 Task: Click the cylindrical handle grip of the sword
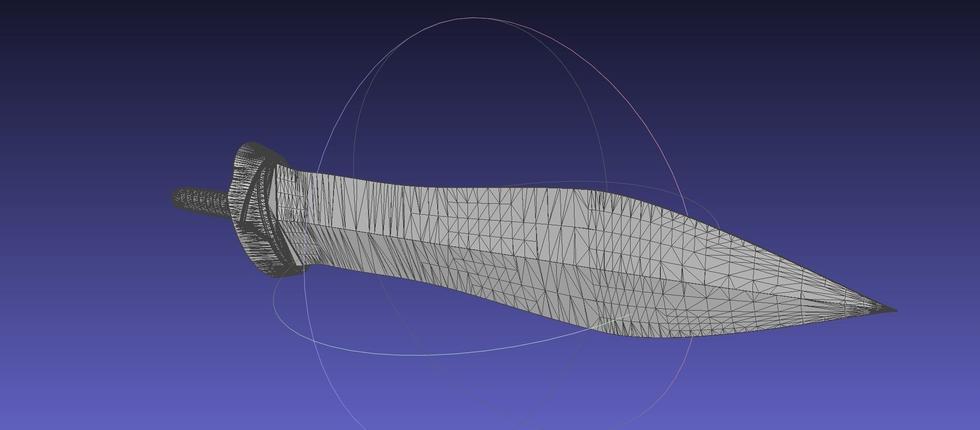pyautogui.click(x=202, y=203)
